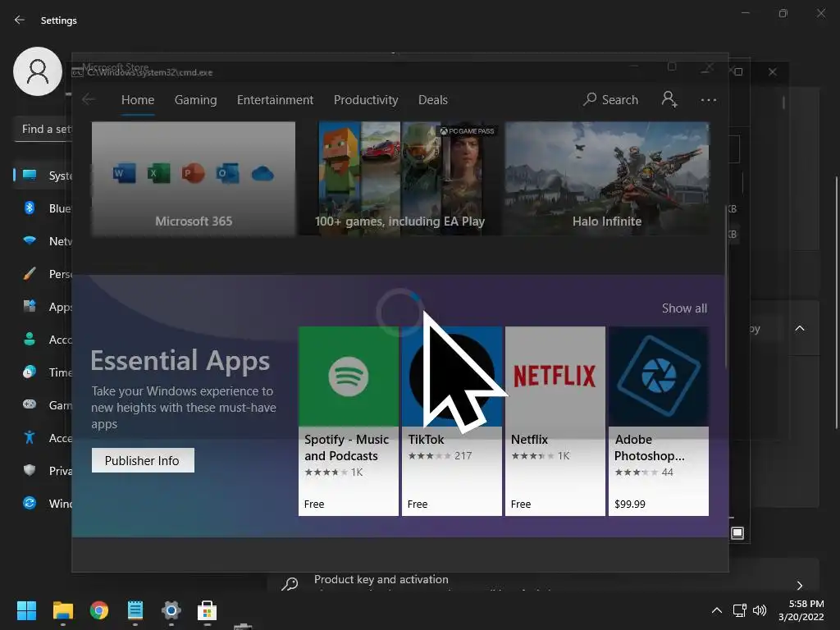The image size is (840, 630).
Task: Click the Search button in Microsoft Store
Action: (x=610, y=99)
